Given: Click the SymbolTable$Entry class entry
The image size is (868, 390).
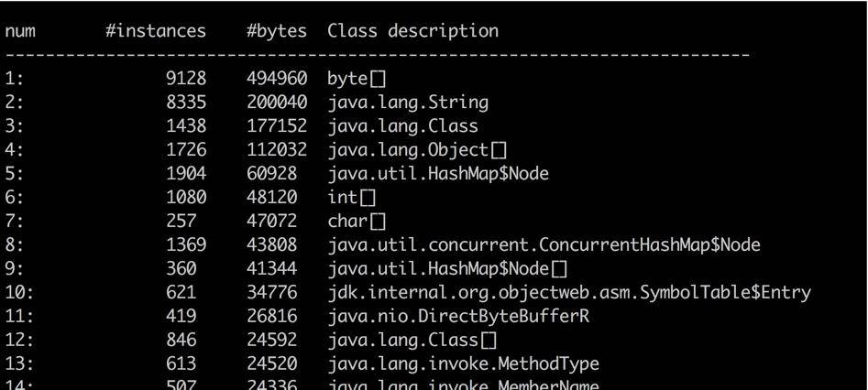Looking at the screenshot, I should [569, 292].
